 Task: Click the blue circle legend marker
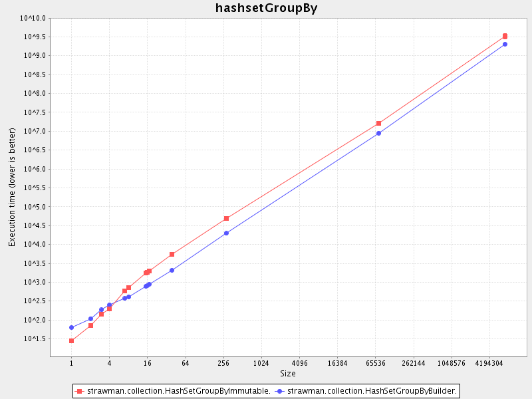point(279,391)
